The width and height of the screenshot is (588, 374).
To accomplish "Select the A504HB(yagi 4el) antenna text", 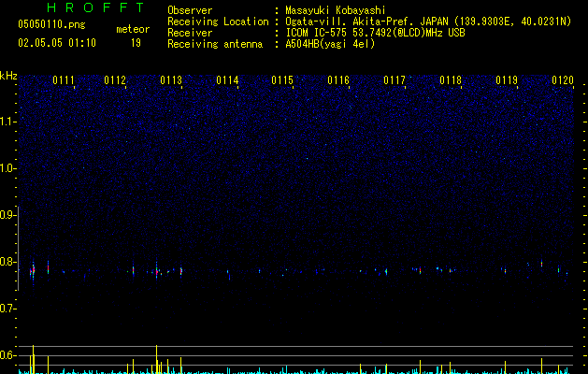I will point(330,44).
